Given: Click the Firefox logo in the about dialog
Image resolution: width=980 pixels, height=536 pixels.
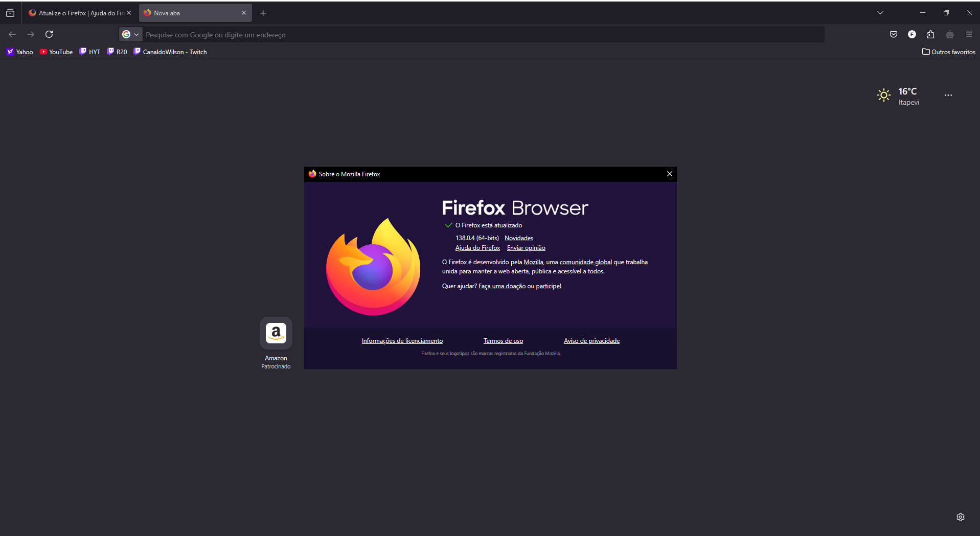Looking at the screenshot, I should coord(373,267).
